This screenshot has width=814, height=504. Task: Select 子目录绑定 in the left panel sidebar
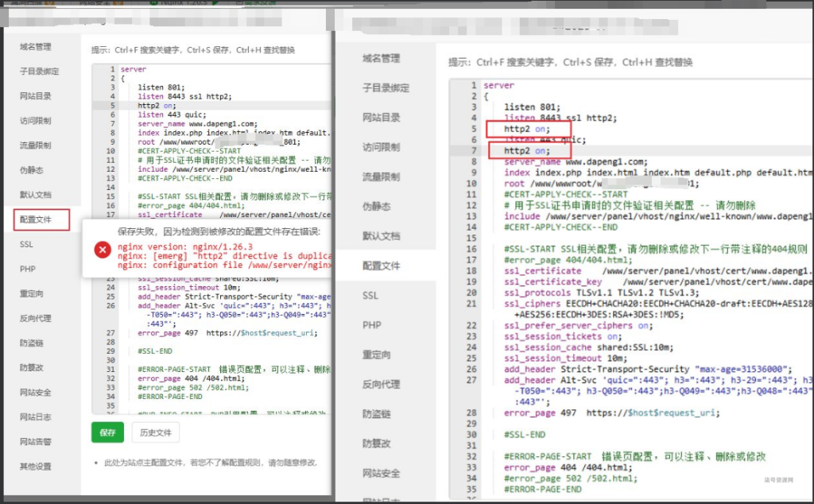coord(40,71)
